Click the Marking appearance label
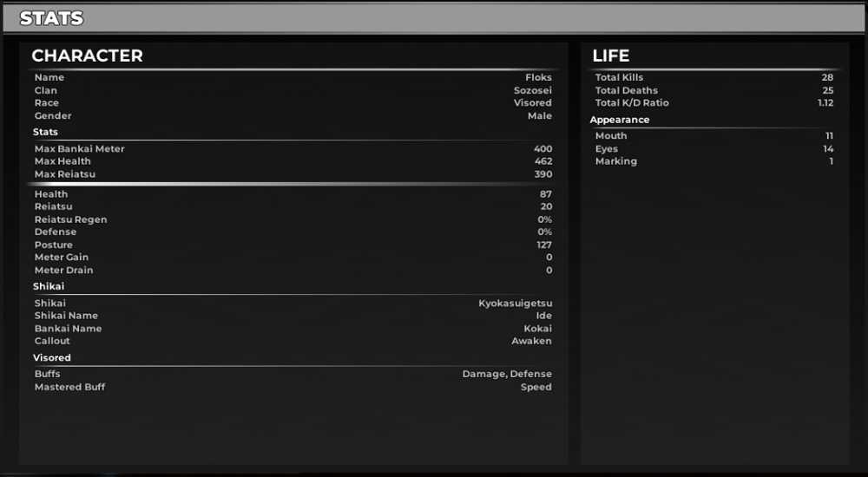This screenshot has height=477, width=868. pyautogui.click(x=616, y=161)
